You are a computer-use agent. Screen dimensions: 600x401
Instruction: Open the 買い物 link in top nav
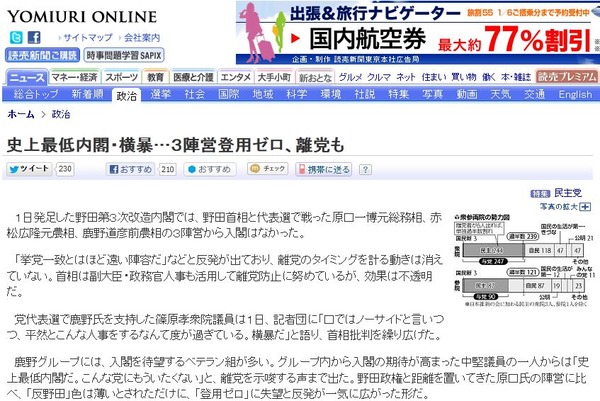[464, 77]
